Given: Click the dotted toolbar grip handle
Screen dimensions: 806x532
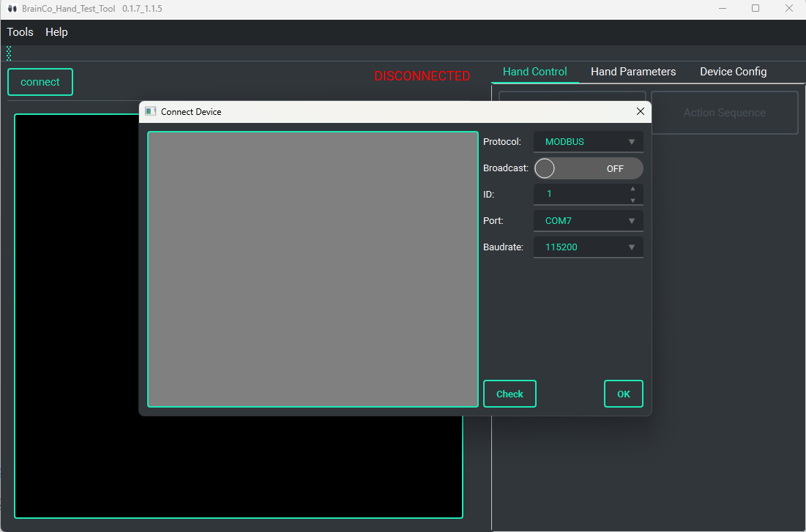Looking at the screenshot, I should 9,53.
